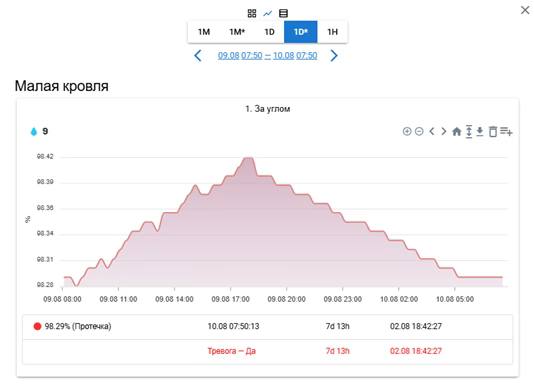Click the '10.08 05:00' axis label
Viewport: 534px width, 390px height.
[455, 299]
